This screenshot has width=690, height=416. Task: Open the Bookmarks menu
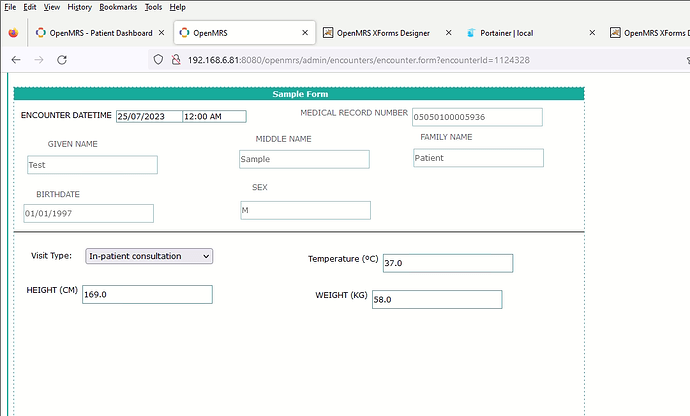pyautogui.click(x=118, y=7)
